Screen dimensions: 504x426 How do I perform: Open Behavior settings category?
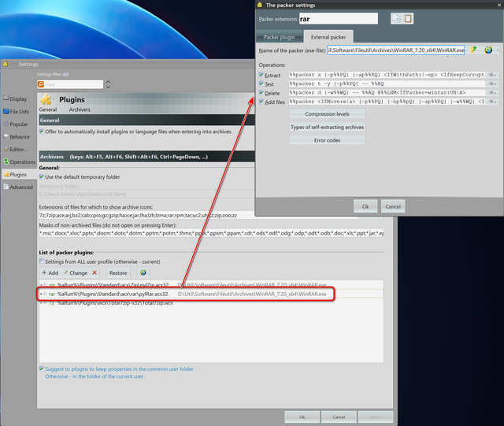[x=20, y=137]
